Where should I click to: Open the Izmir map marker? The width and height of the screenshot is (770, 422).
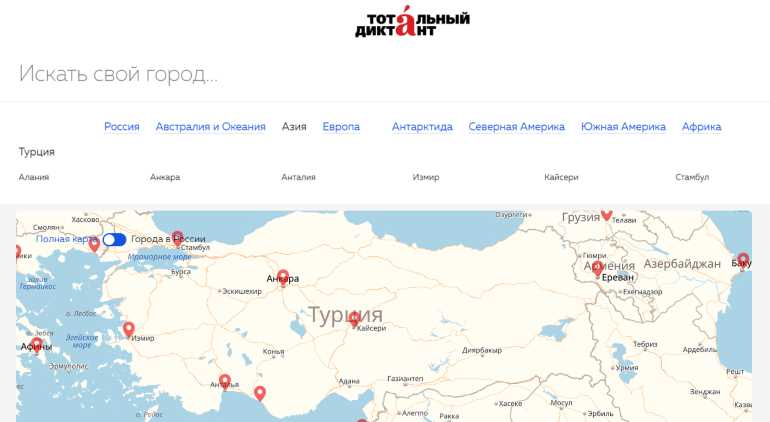click(128, 329)
